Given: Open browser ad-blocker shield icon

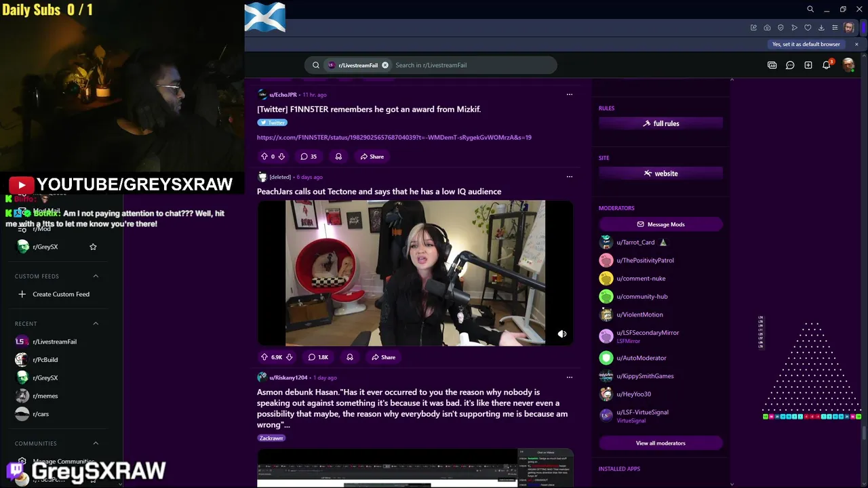Looking at the screenshot, I should click(x=781, y=28).
